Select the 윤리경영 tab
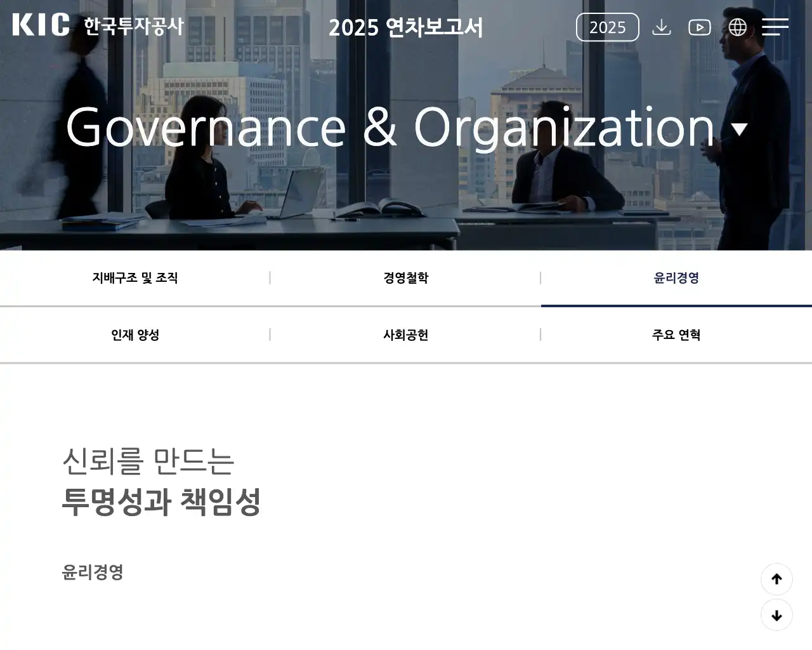 click(677, 278)
